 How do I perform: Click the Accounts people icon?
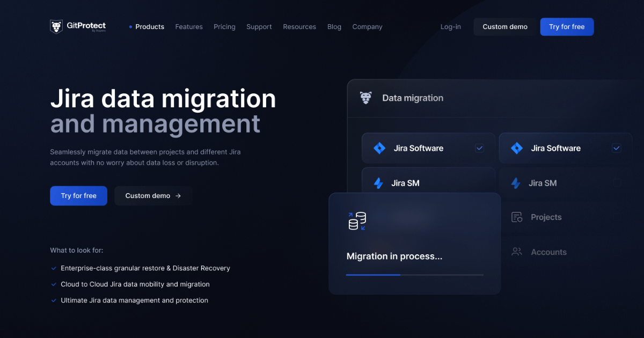click(517, 252)
